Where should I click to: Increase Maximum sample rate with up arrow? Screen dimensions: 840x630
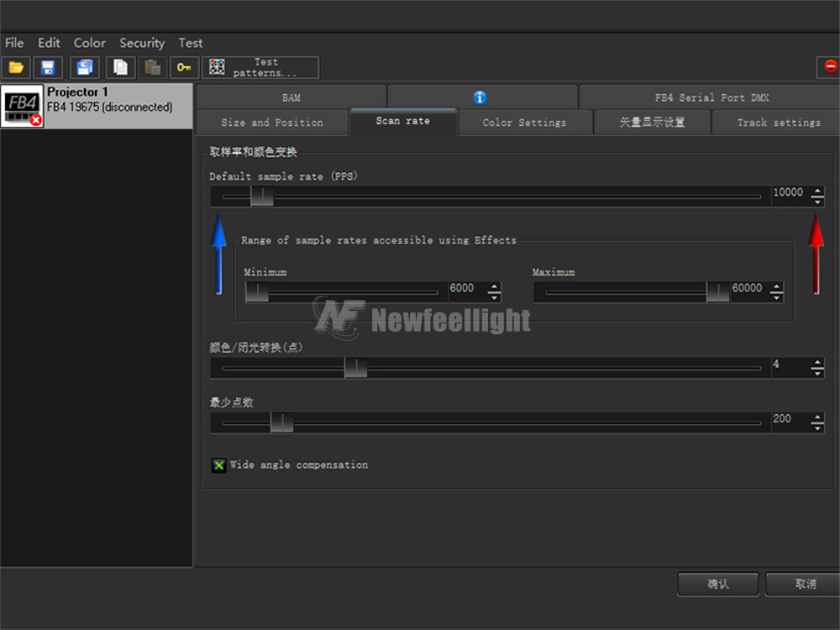(776, 287)
